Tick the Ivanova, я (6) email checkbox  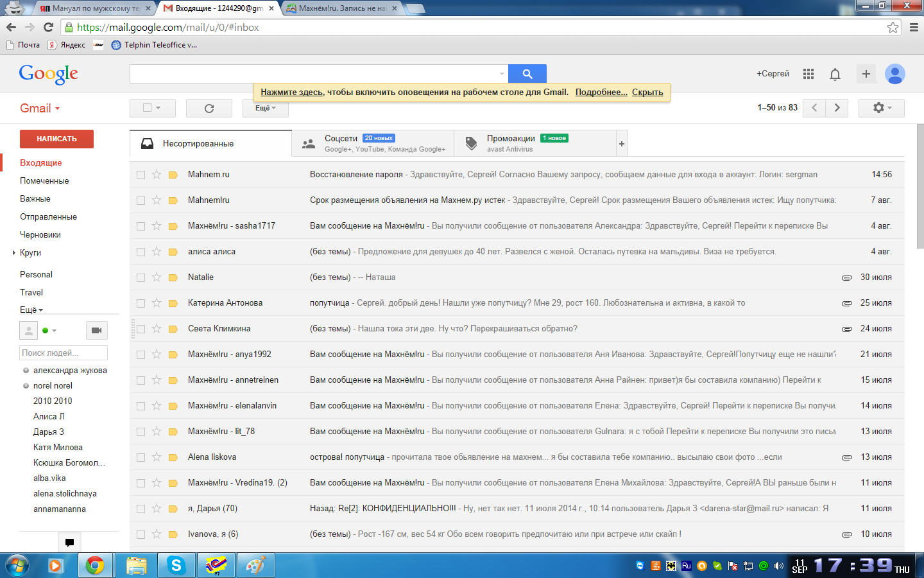(141, 534)
